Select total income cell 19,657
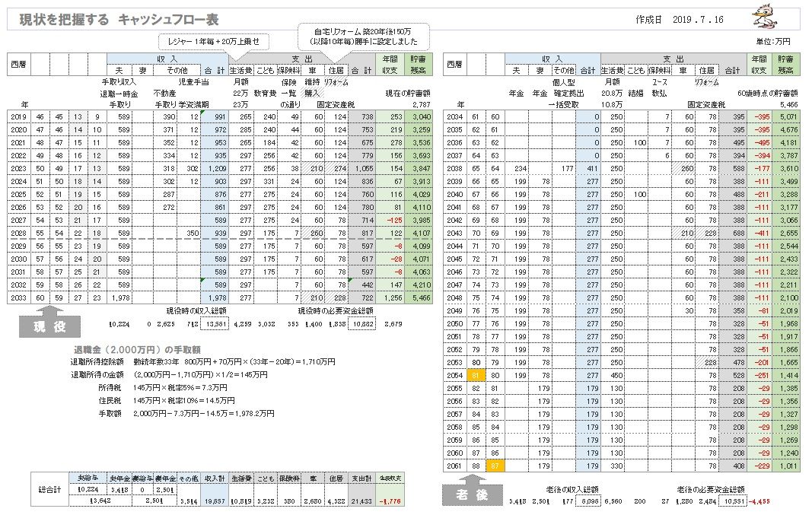 (215, 501)
